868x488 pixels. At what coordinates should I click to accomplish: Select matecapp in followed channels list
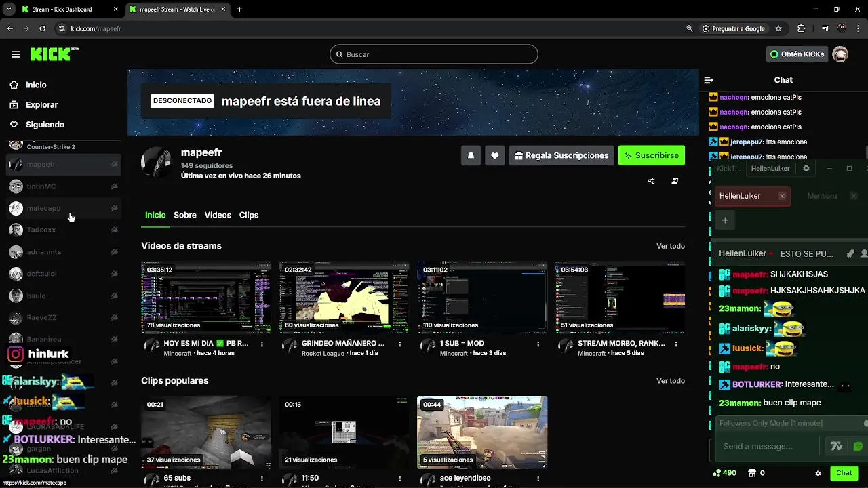[64, 208]
